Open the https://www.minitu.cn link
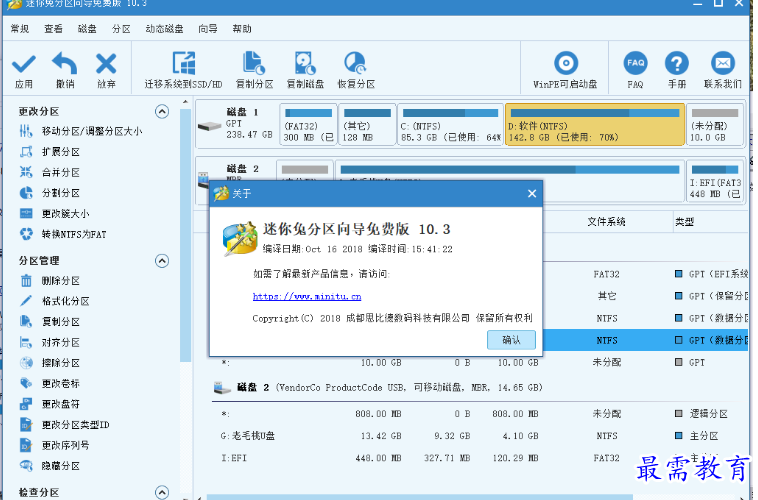This screenshot has width=758, height=500. (307, 296)
